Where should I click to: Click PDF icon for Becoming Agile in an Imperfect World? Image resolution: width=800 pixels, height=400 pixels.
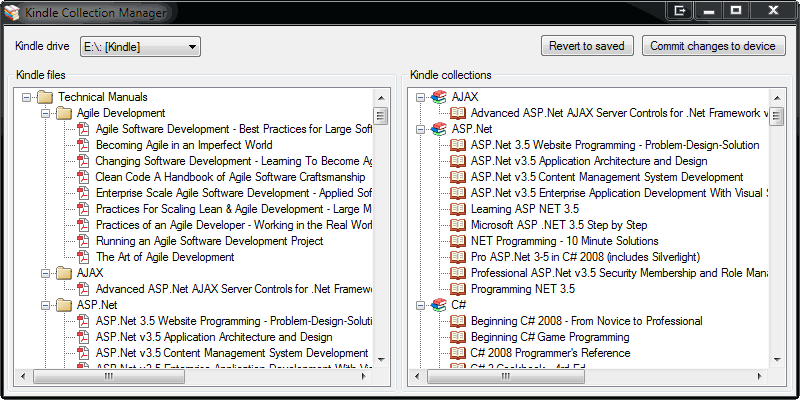pyautogui.click(x=83, y=145)
